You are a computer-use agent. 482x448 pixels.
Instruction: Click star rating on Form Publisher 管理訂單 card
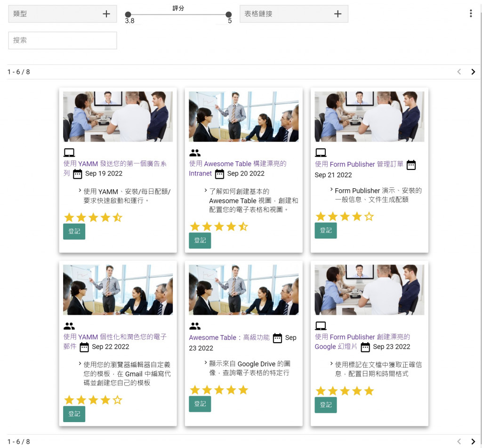(345, 216)
